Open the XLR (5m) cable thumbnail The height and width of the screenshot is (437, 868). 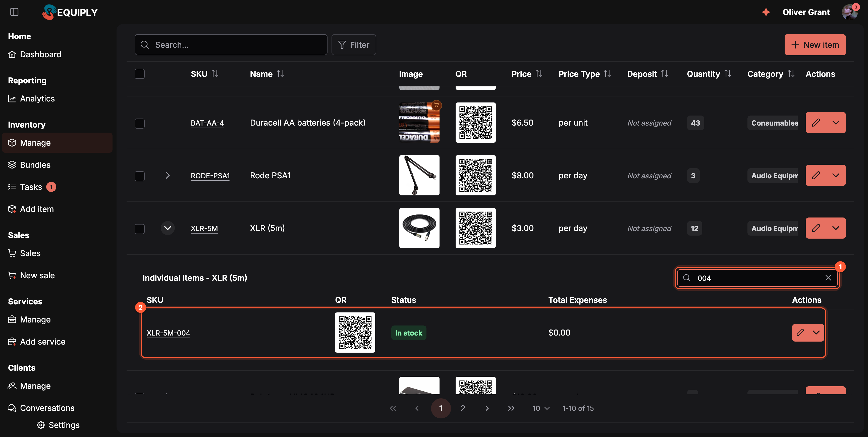[x=419, y=228]
